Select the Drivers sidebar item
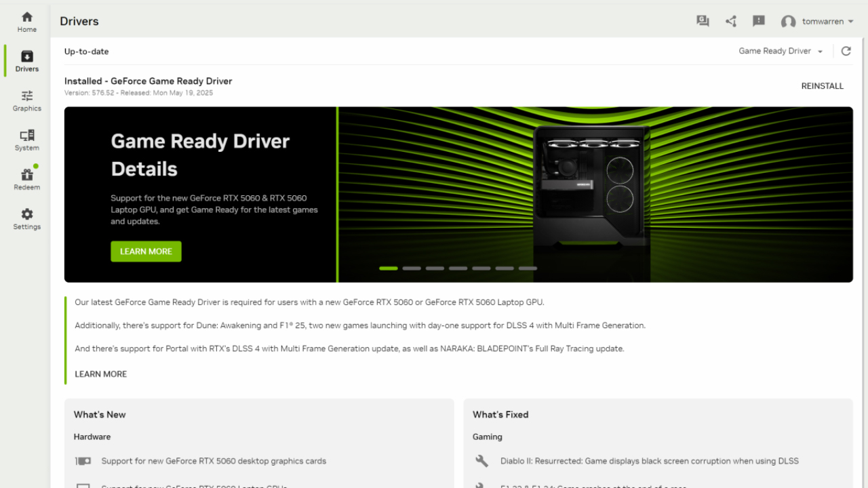868x488 pixels. pyautogui.click(x=27, y=61)
